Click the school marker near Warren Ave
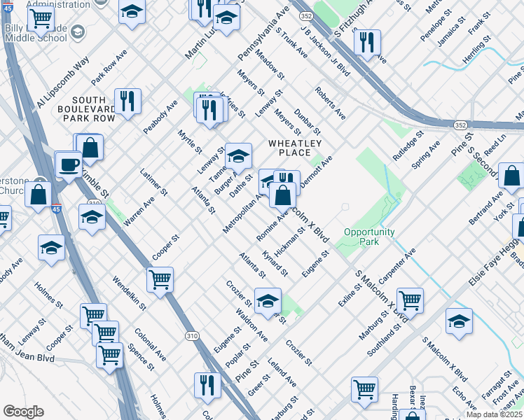 [x=92, y=218]
